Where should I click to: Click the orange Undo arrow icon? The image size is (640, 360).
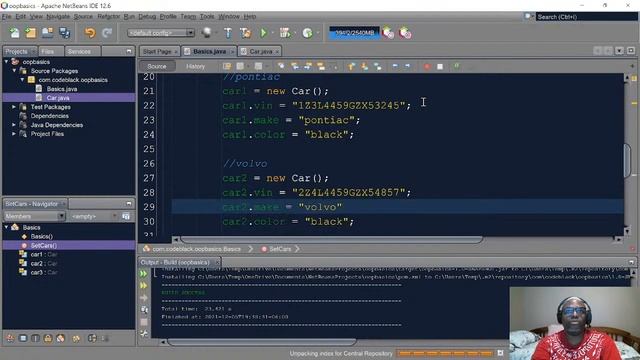[x=90, y=33]
